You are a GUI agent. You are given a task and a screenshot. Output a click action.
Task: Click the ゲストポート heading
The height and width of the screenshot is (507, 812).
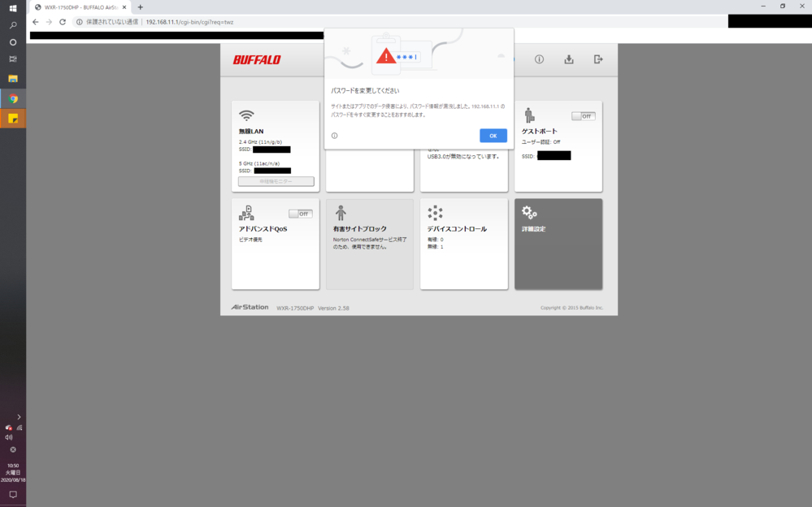click(x=540, y=132)
